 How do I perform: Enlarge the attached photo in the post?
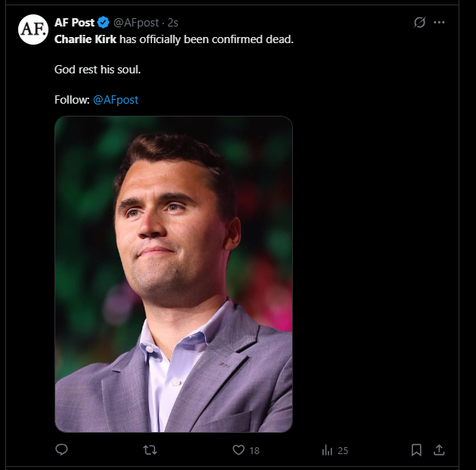[173, 274]
